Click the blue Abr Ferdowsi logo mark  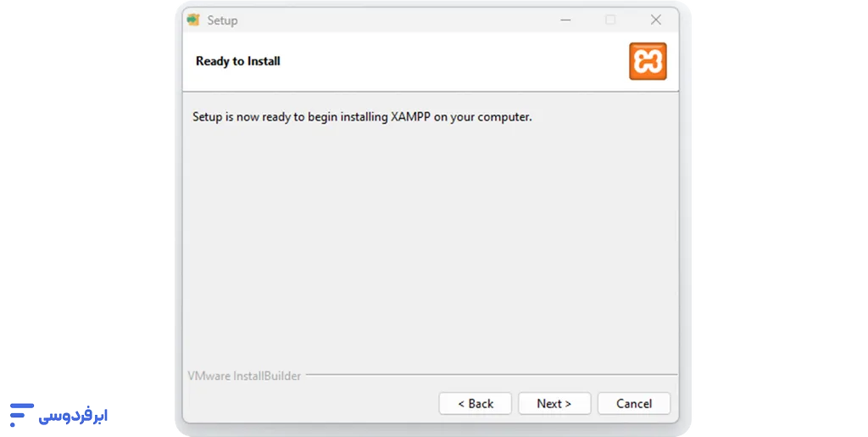pos(22,415)
